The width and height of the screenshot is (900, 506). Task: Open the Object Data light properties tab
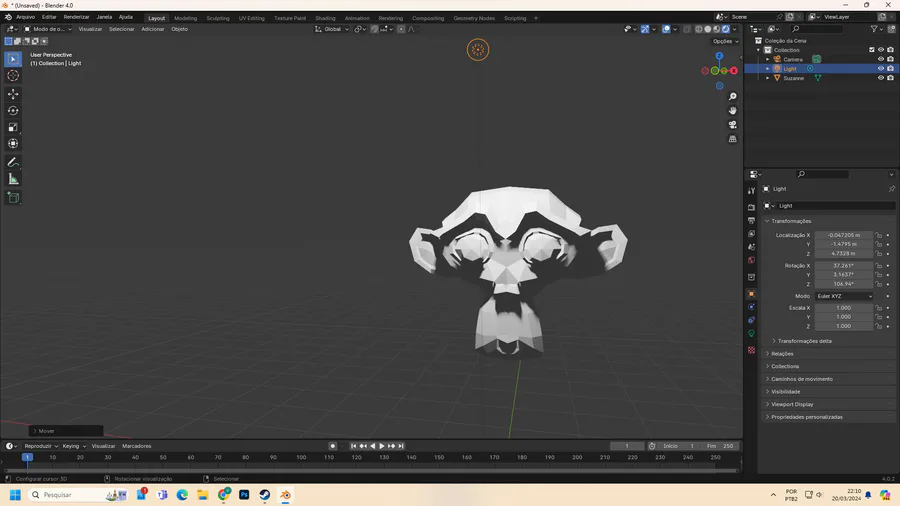pyautogui.click(x=751, y=333)
